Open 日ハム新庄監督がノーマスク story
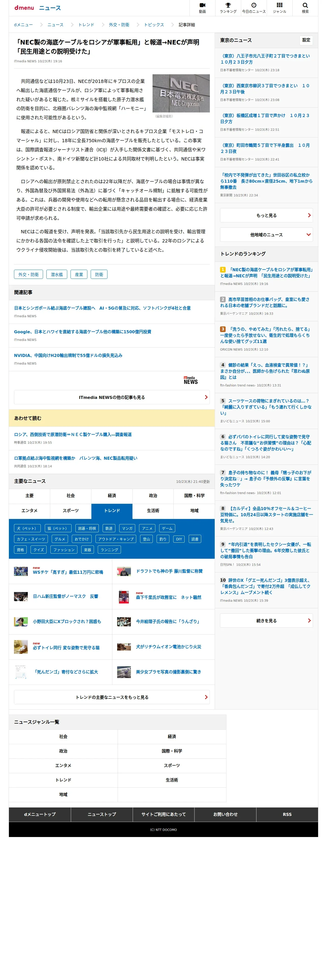327x980 pixels. [x=65, y=596]
